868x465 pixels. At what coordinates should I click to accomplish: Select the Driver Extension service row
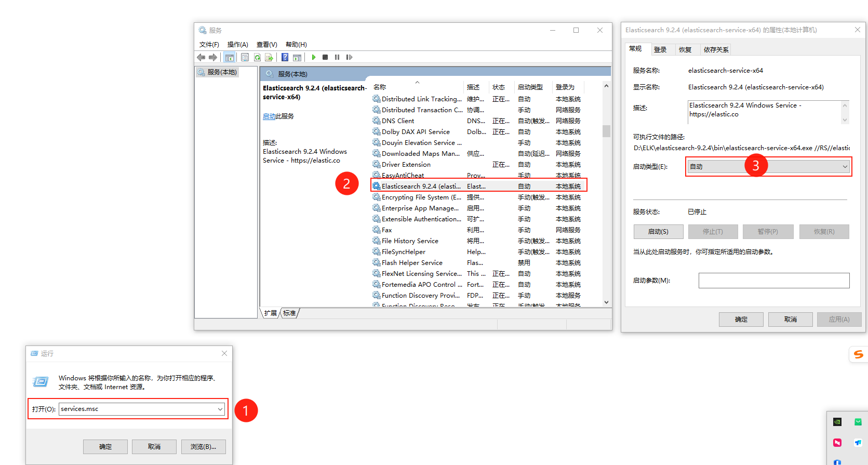click(478, 164)
